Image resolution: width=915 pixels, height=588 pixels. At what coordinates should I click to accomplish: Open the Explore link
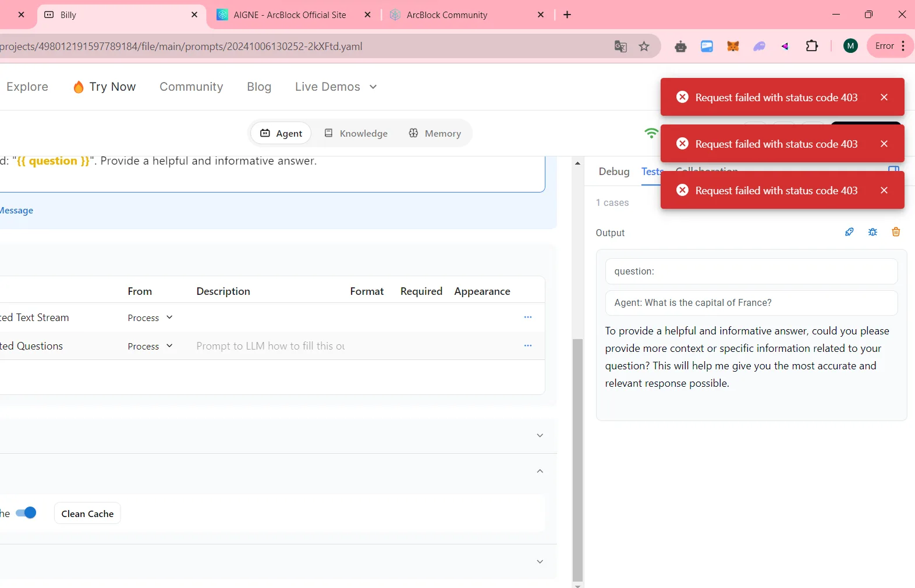tap(27, 87)
